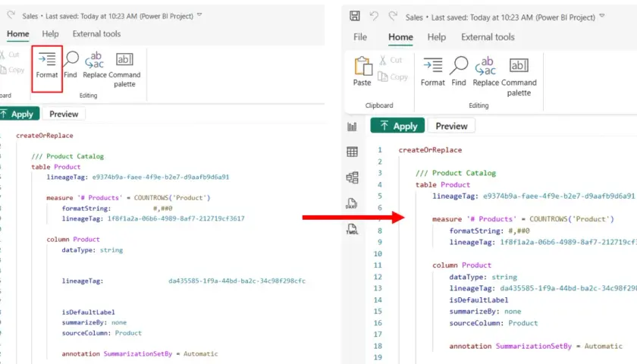Click line number 10 in right editor
Screen dimensions: 637x364
378,254
